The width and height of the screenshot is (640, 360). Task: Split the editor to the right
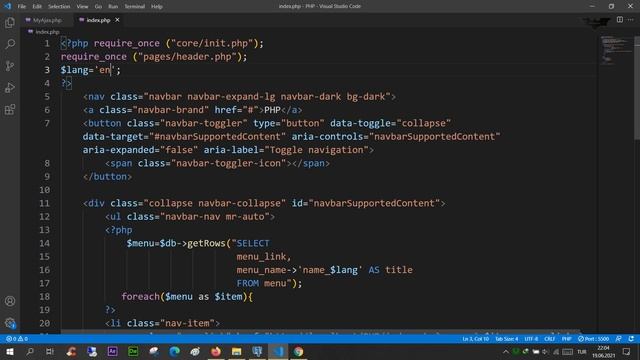pyautogui.click(x=620, y=20)
